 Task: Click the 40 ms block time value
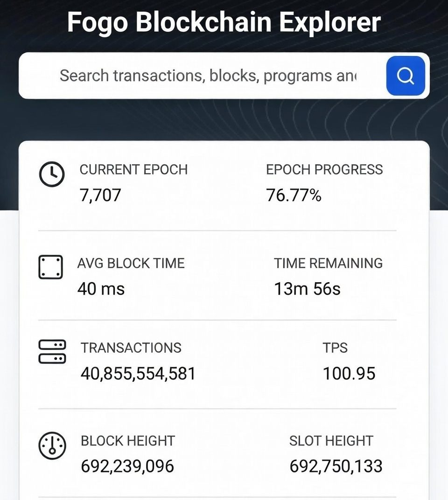click(101, 289)
